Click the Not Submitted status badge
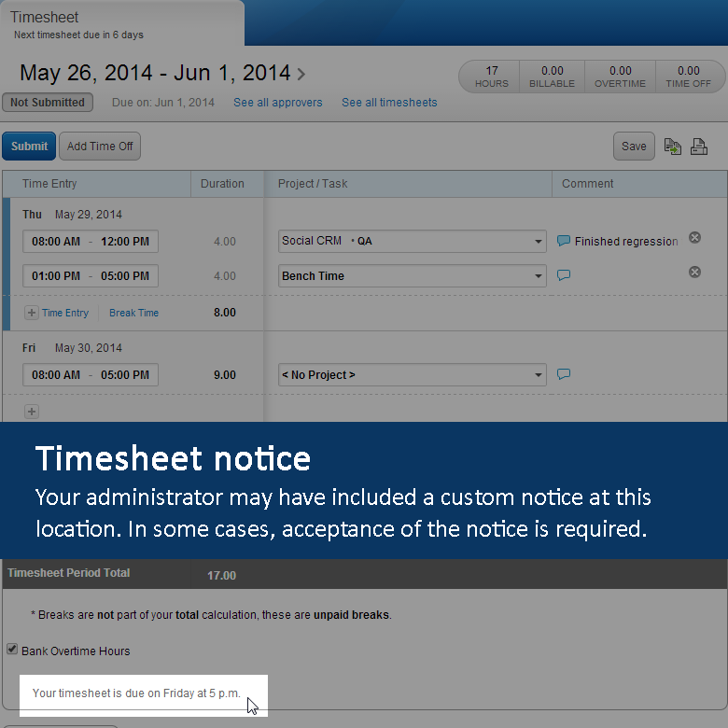This screenshot has height=728, width=728. point(48,103)
